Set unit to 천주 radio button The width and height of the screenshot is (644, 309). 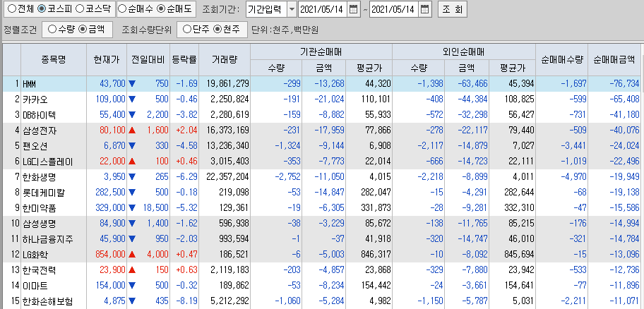click(x=217, y=29)
